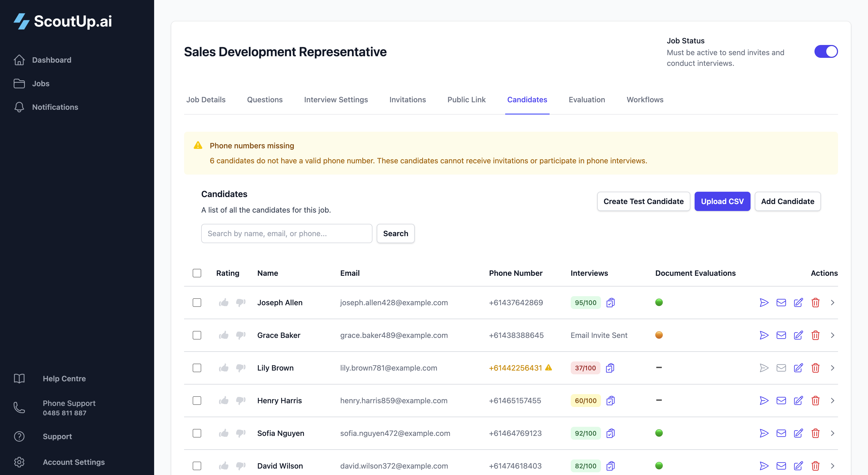Copy Sofia Nguyen's interview results via clipboard icon

point(611,433)
